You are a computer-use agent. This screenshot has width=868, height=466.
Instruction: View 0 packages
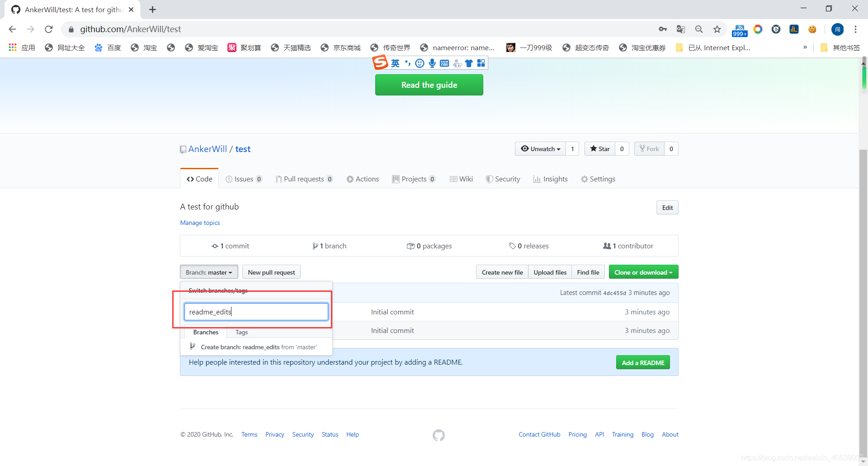tap(429, 246)
